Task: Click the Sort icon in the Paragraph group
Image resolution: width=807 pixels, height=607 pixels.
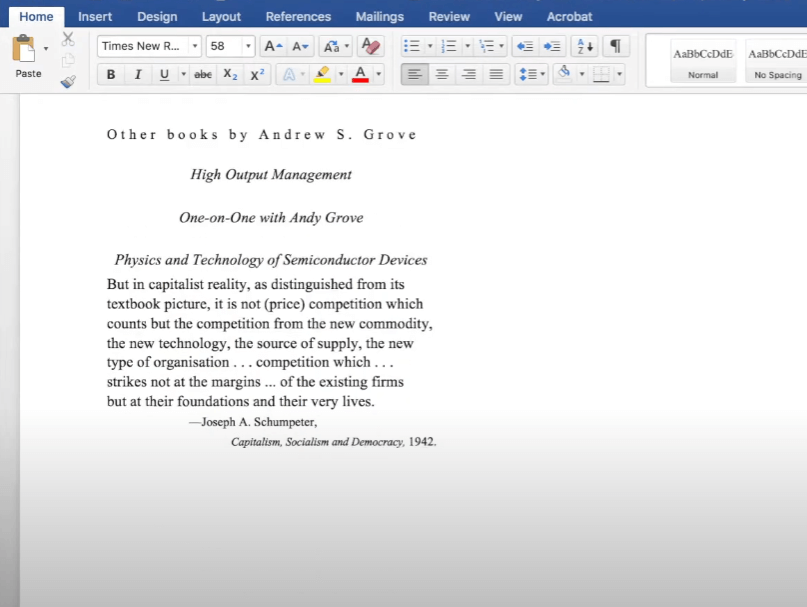Action: (x=582, y=45)
